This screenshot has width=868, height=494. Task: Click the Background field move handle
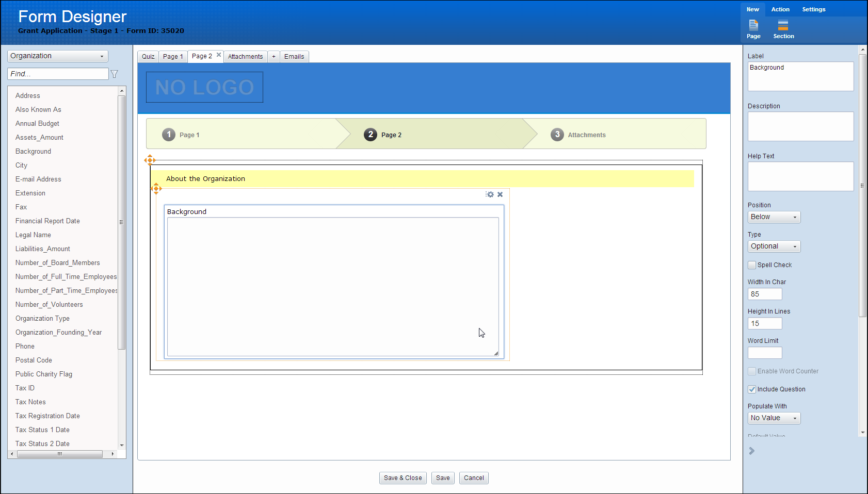[156, 189]
